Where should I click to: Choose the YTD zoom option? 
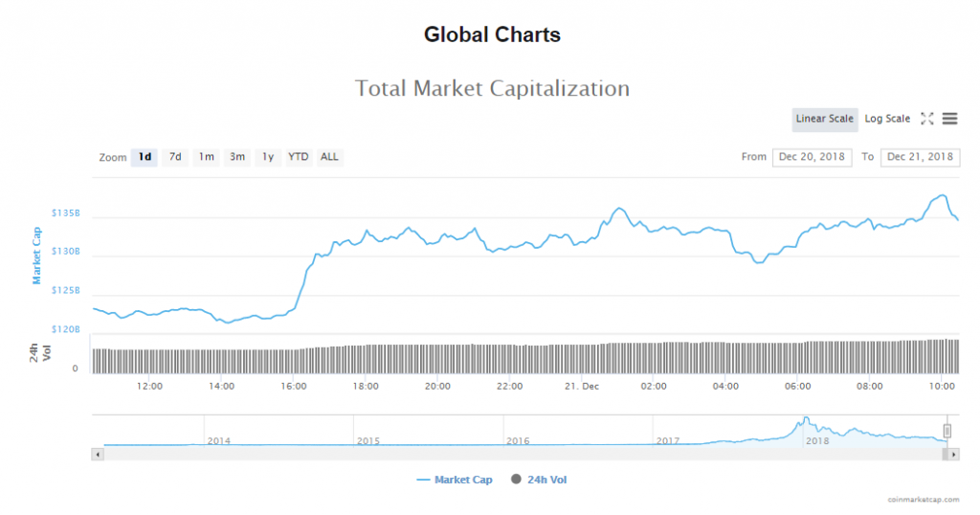point(299,157)
